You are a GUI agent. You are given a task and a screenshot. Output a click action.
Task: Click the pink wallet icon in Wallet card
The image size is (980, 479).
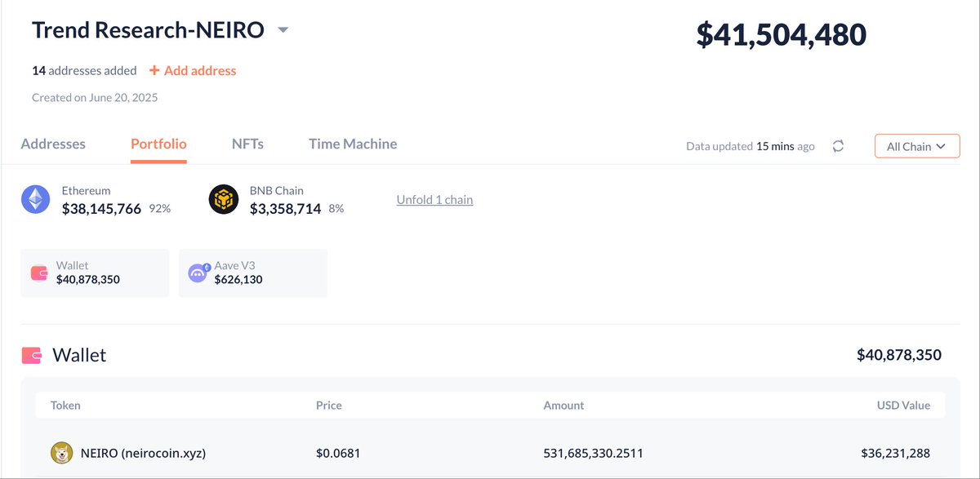point(39,273)
